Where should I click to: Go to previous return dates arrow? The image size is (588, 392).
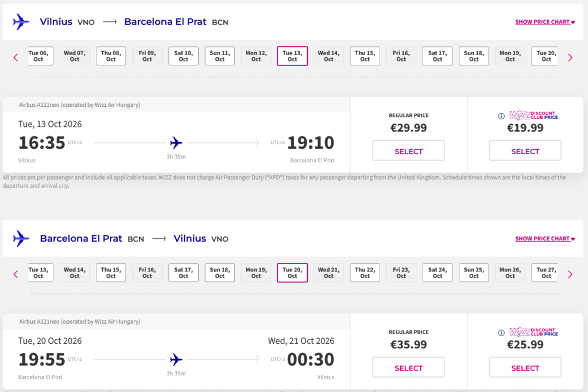[x=16, y=274]
